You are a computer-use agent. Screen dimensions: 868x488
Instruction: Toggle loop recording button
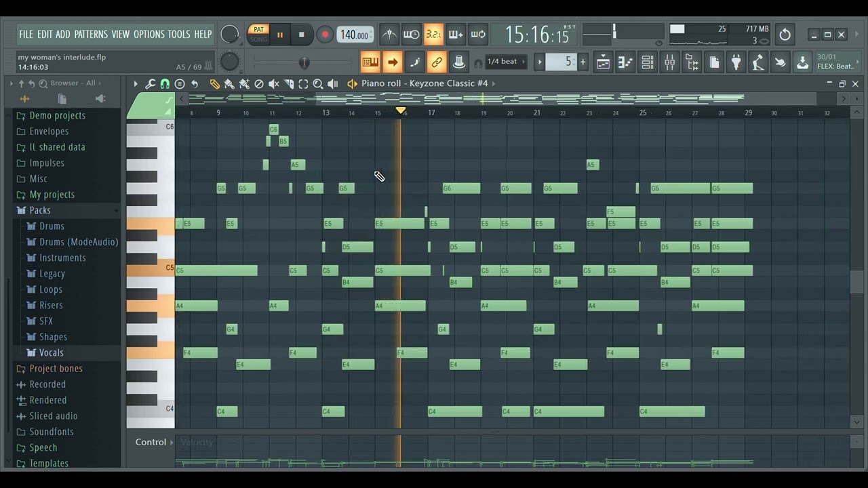pyautogui.click(x=478, y=35)
